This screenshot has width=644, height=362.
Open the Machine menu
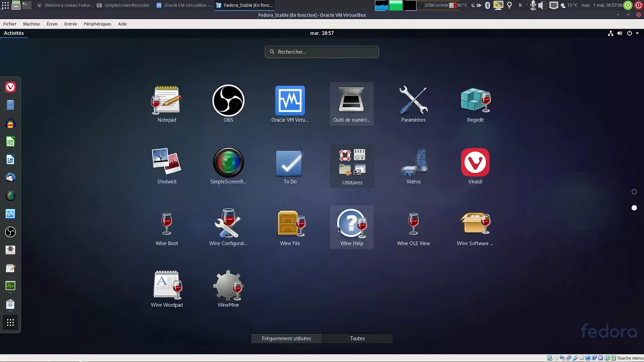(31, 24)
